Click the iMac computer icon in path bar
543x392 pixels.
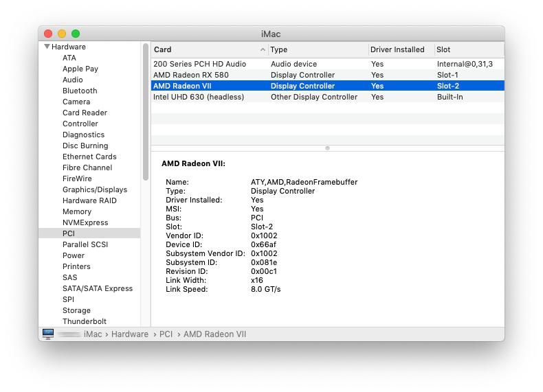click(48, 334)
